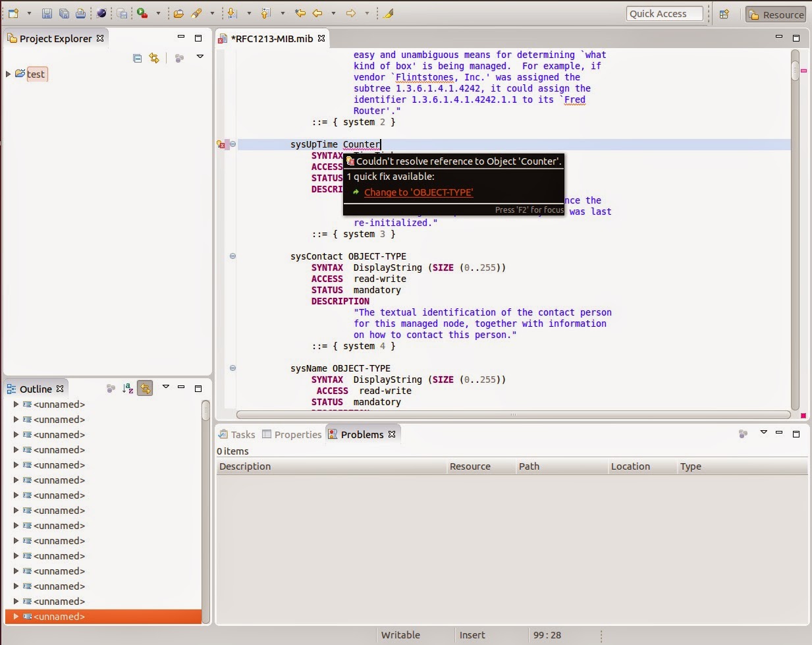Click the Print icon in the toolbar

tap(80, 13)
